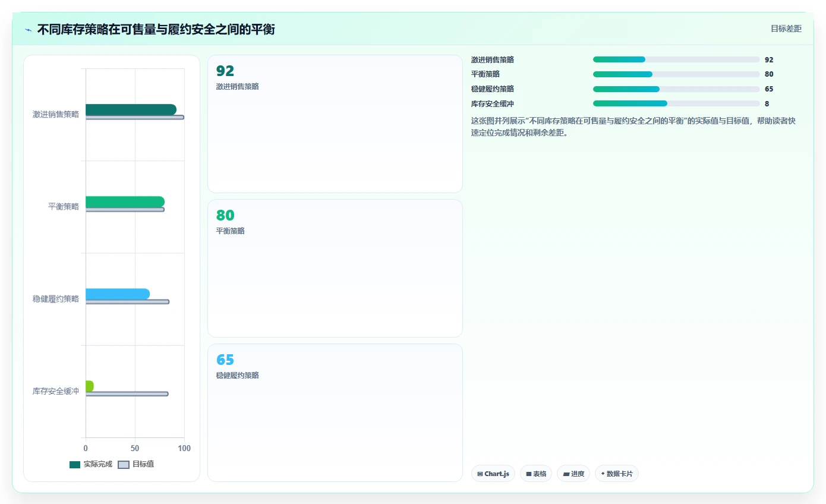The image size is (826, 504).
Task: Click the 平衡策略 axis label in chart
Action: pos(64,206)
